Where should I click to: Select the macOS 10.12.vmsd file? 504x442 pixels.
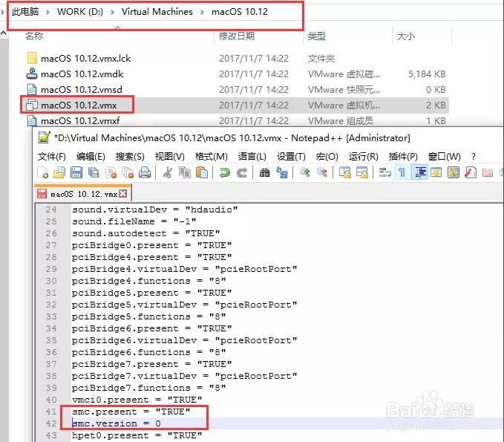(x=82, y=89)
